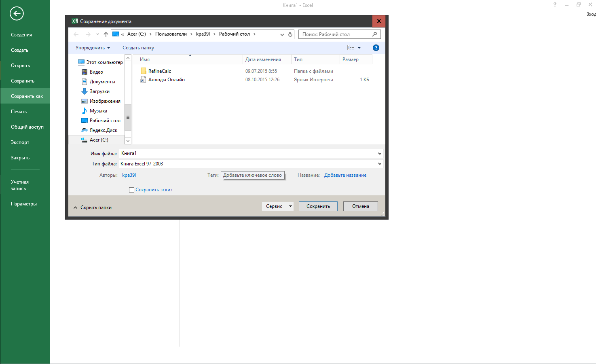Click the Музыка note icon
The image size is (596, 364).
85,111
